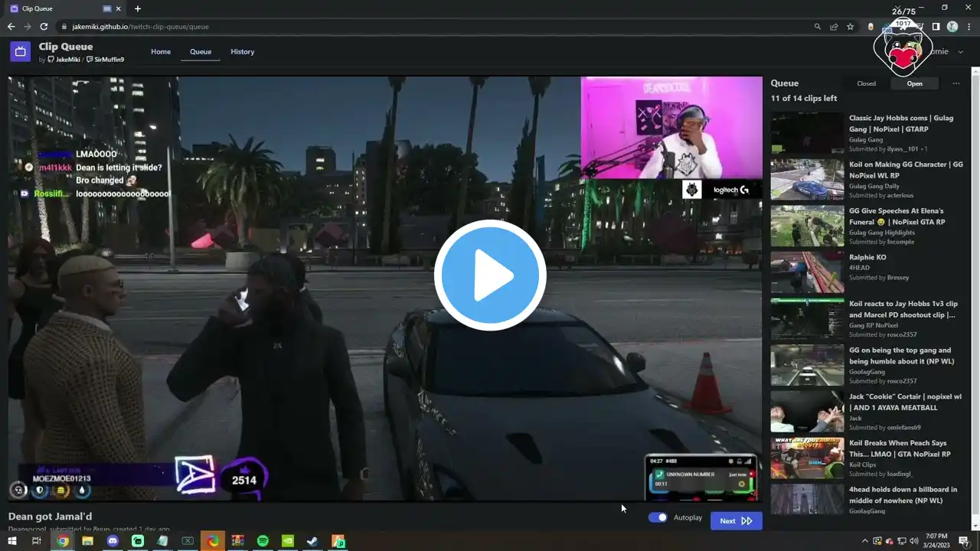The height and width of the screenshot is (551, 980).
Task: Switch to the Queue tab
Action: point(201,52)
